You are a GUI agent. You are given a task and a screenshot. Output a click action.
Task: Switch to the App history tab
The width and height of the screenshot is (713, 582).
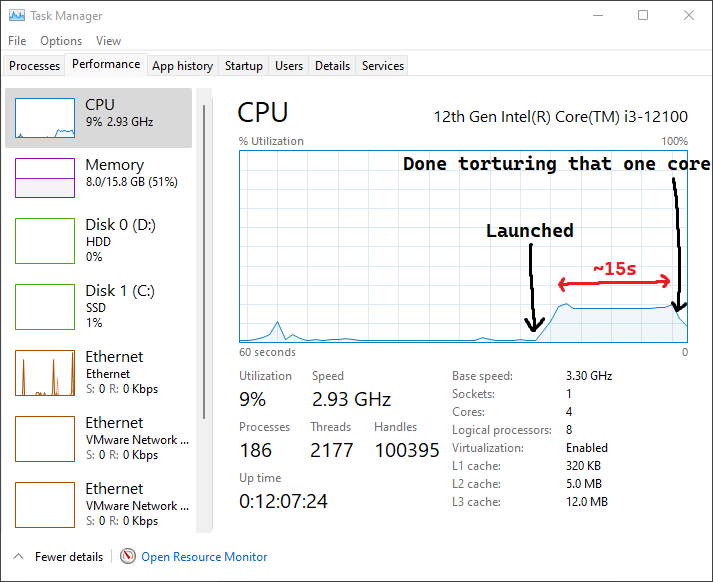pyautogui.click(x=182, y=66)
